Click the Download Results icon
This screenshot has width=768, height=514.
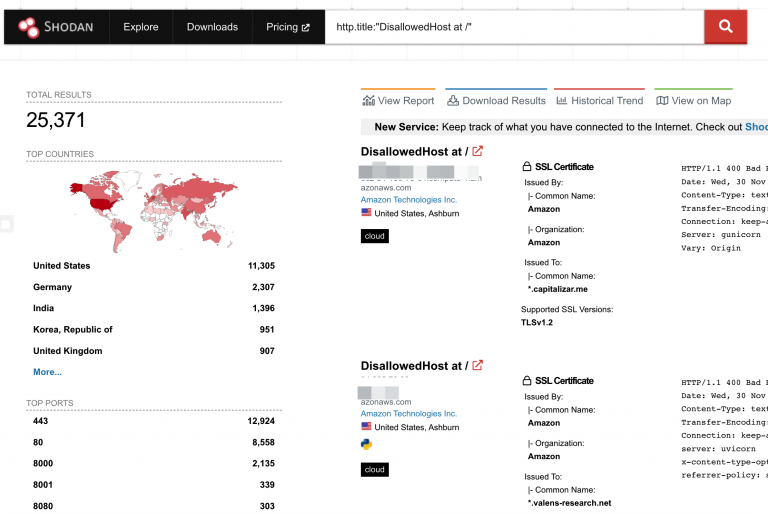pyautogui.click(x=453, y=101)
